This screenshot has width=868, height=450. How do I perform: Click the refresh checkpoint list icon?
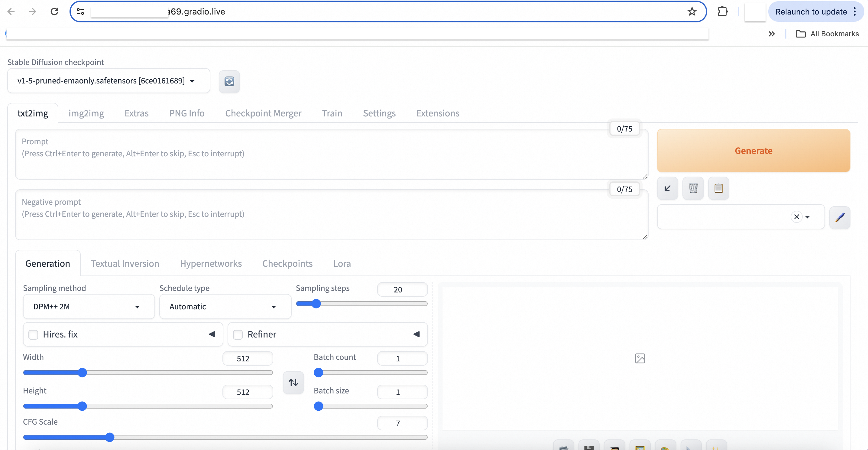coord(229,81)
